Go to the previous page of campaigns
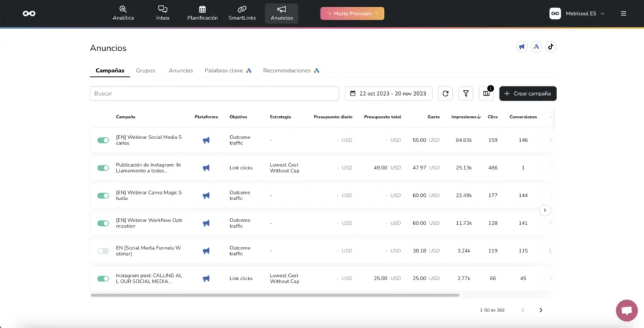This screenshot has width=644, height=328. click(x=523, y=310)
